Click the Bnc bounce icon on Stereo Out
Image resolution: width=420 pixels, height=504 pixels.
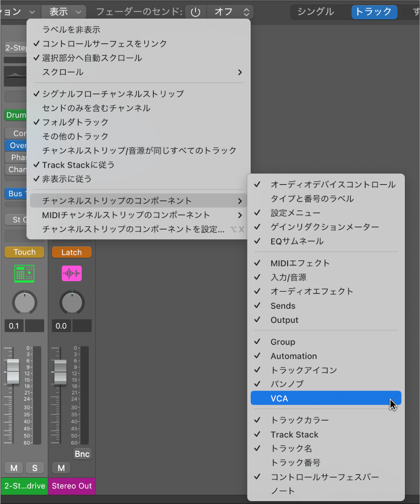click(x=82, y=454)
